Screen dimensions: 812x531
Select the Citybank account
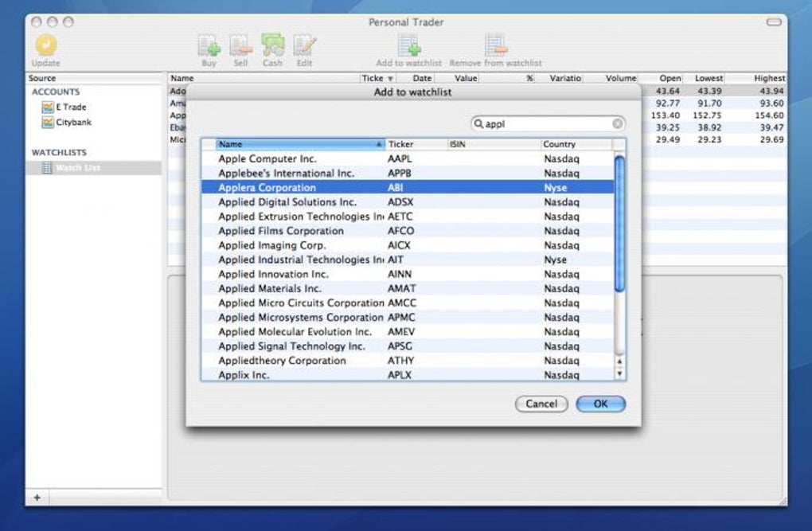point(66,123)
